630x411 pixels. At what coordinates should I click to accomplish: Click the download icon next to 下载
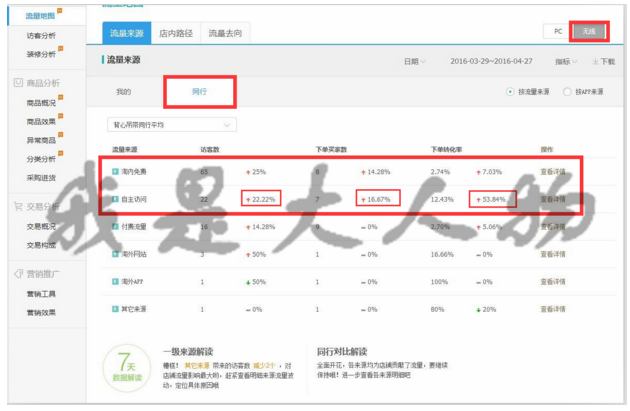pos(595,61)
